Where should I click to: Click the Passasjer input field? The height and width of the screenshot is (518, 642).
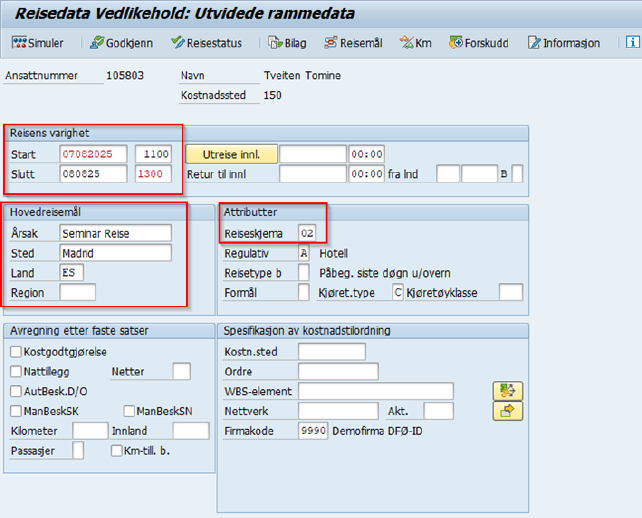[x=78, y=450]
